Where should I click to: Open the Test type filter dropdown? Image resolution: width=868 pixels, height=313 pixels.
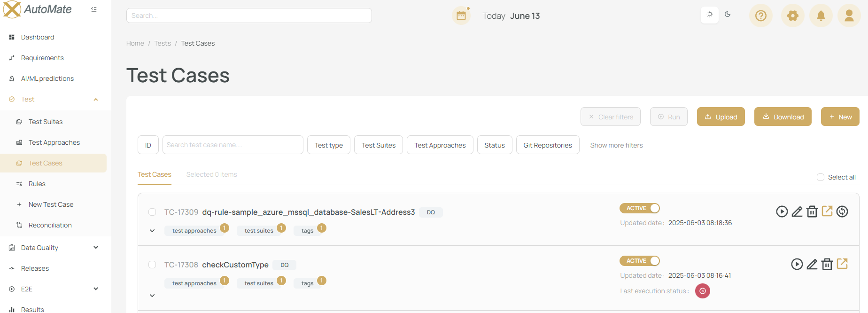(329, 145)
